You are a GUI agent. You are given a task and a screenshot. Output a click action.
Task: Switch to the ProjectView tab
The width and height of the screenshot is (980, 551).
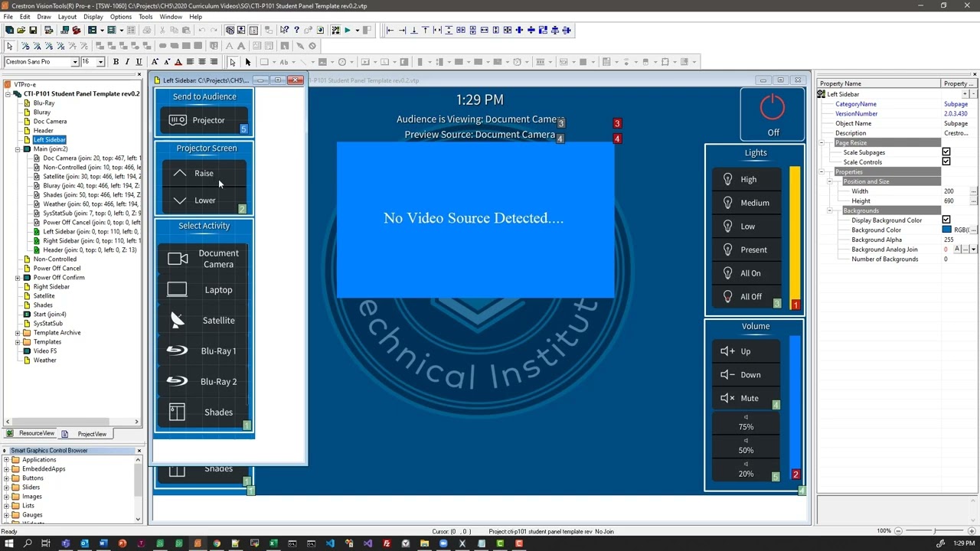coord(87,434)
